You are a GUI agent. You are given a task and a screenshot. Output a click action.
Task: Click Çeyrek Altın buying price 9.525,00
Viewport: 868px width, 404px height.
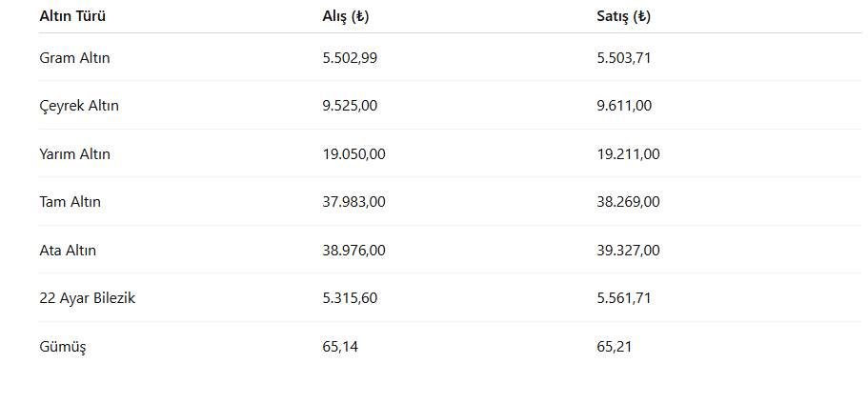350,106
